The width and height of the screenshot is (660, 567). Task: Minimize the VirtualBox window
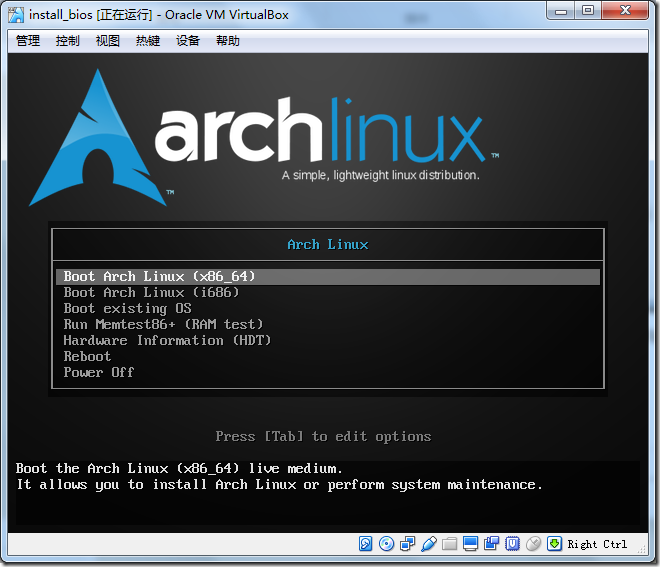click(561, 11)
